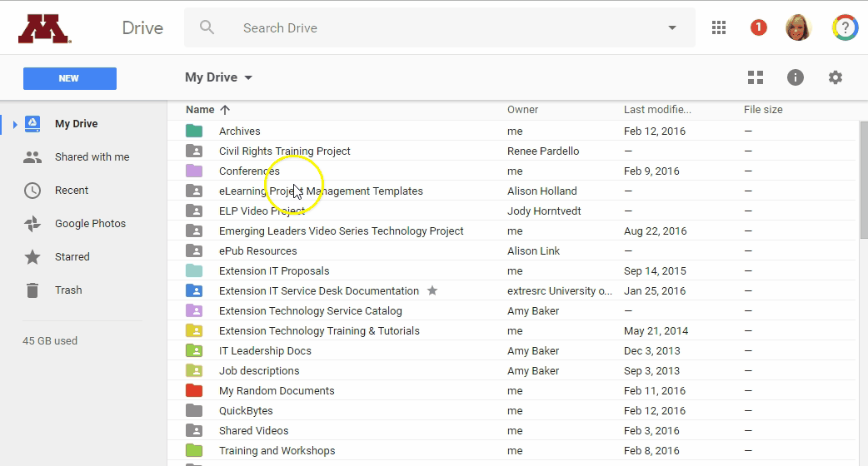This screenshot has height=466, width=868.
Task: Click the user account avatar
Action: [798, 27]
